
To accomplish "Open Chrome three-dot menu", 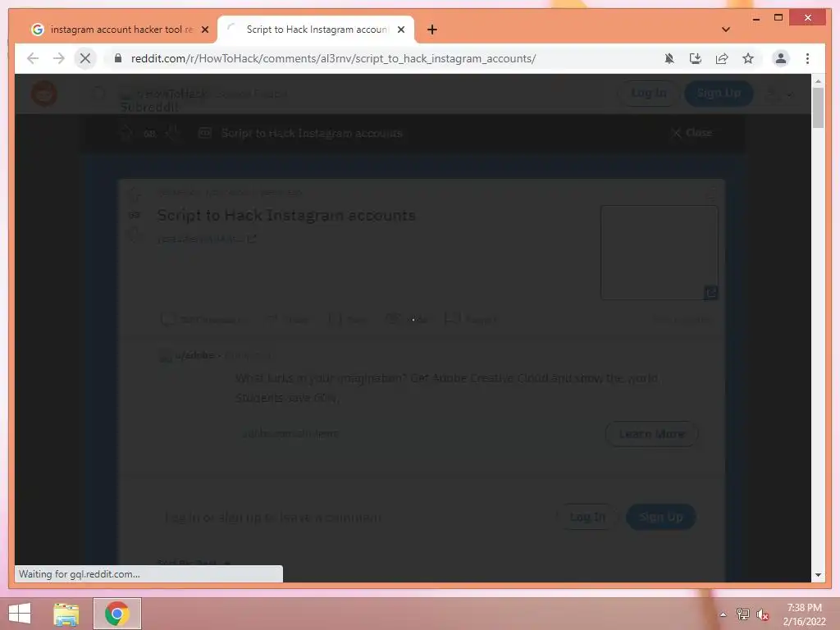I will click(x=807, y=58).
